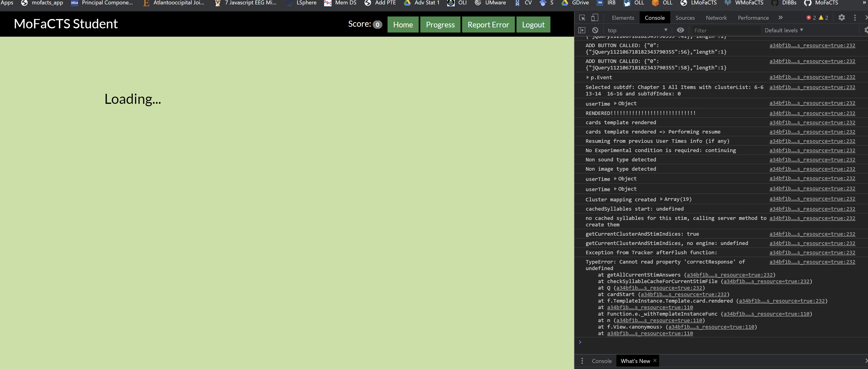Select the Inspect Element cursor tool

tap(582, 17)
